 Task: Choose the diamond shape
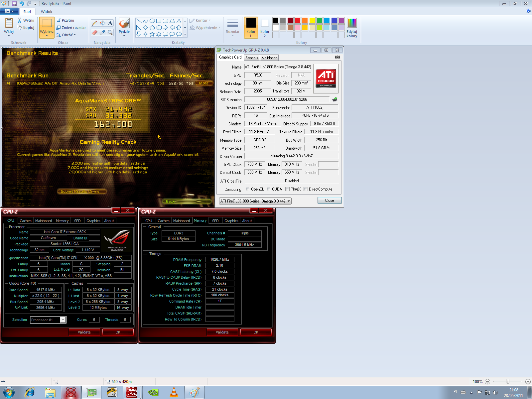click(x=145, y=28)
